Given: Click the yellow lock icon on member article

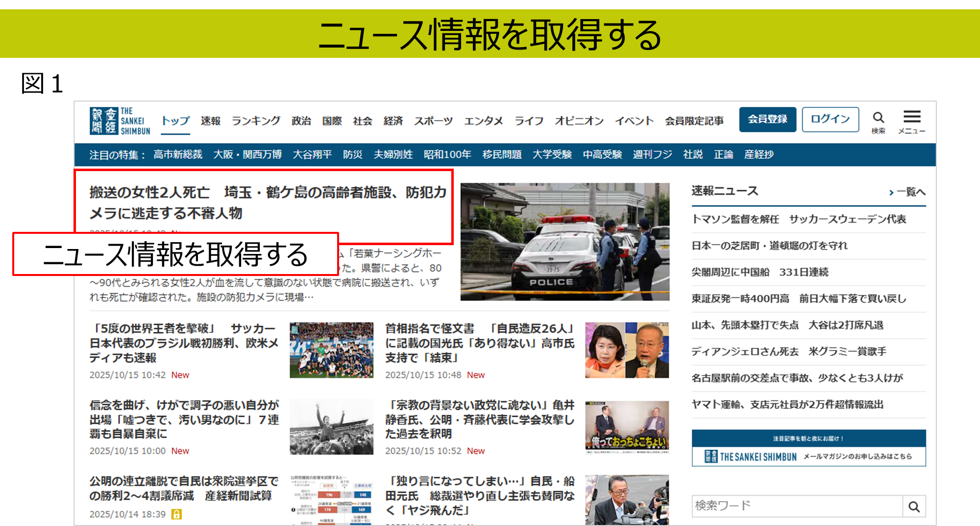Looking at the screenshot, I should [176, 514].
